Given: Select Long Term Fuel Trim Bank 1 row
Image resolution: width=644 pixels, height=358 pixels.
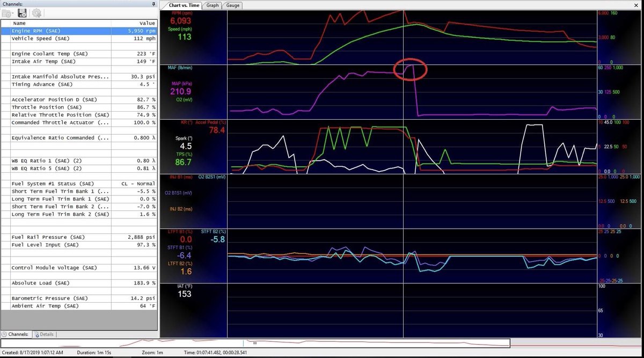Looking at the screenshot, I should [79, 199].
